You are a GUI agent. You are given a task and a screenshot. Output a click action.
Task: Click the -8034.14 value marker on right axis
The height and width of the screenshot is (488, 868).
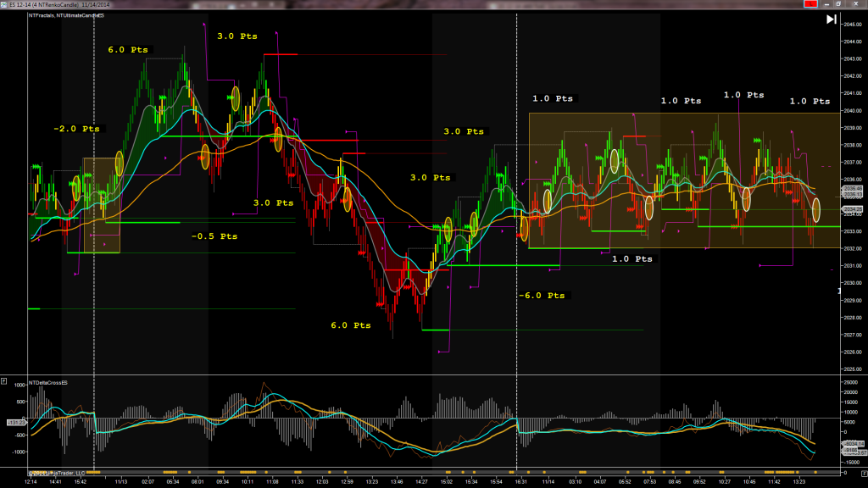click(853, 444)
